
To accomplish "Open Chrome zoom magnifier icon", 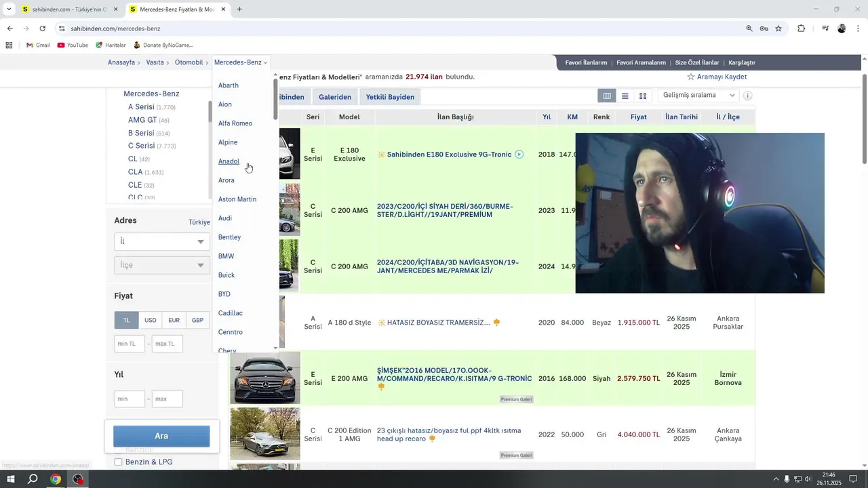I will point(749,28).
